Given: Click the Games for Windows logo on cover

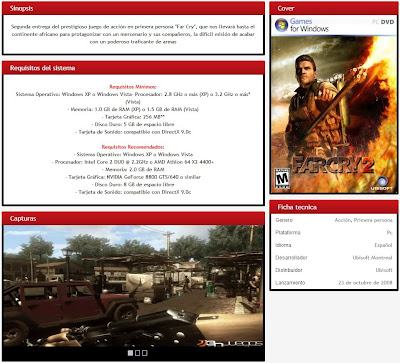Looking at the screenshot, I should point(302,25).
